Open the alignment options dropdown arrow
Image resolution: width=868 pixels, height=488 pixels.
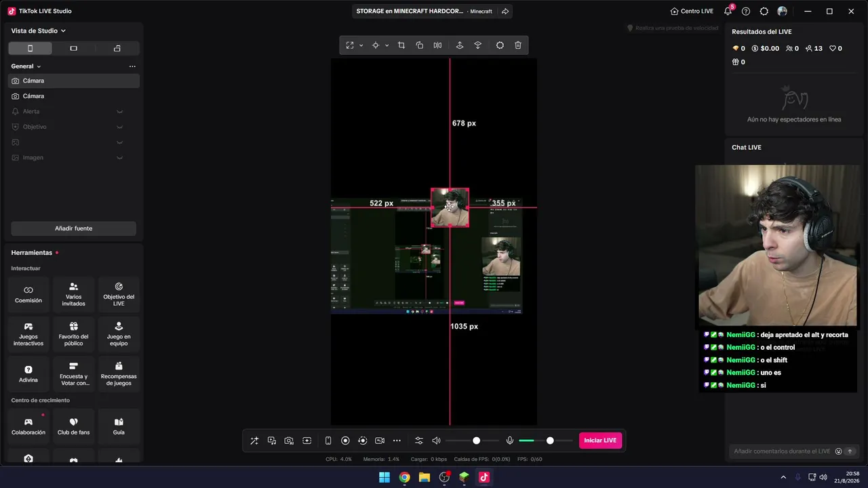coord(387,45)
